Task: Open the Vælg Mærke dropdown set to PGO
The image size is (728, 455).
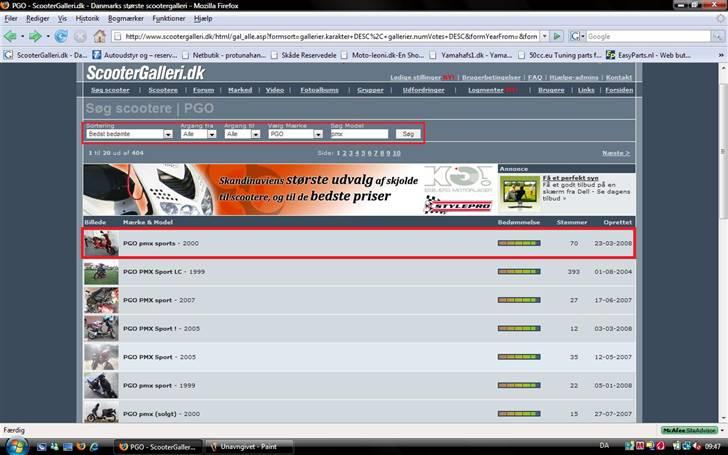Action: (x=295, y=134)
